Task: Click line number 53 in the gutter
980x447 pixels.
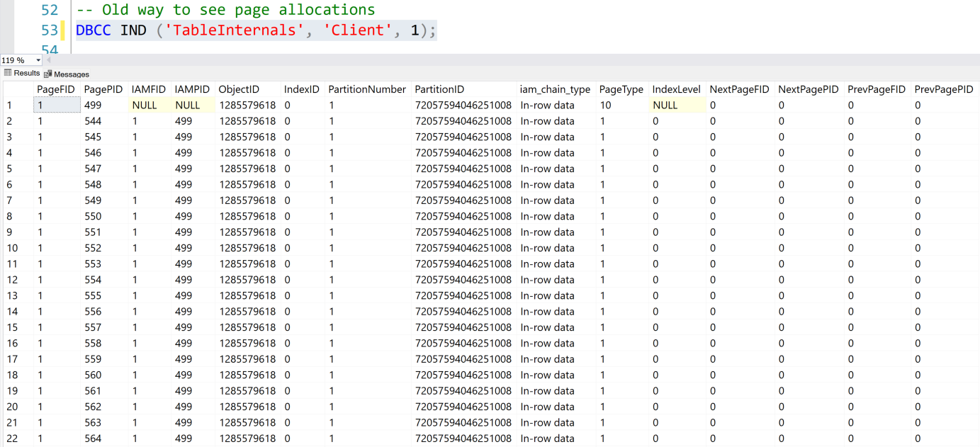Action: tap(50, 30)
